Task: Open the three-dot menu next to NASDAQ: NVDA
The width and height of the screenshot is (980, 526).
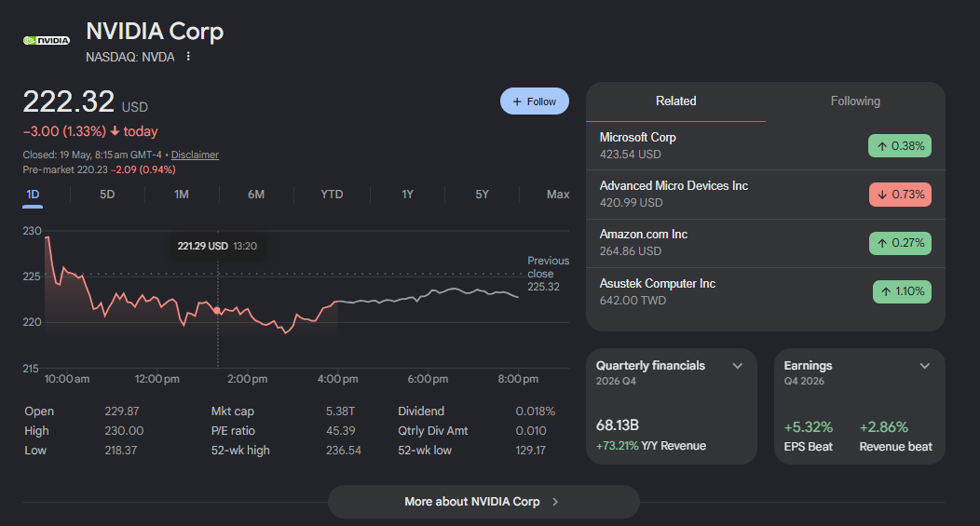Action: pos(188,56)
